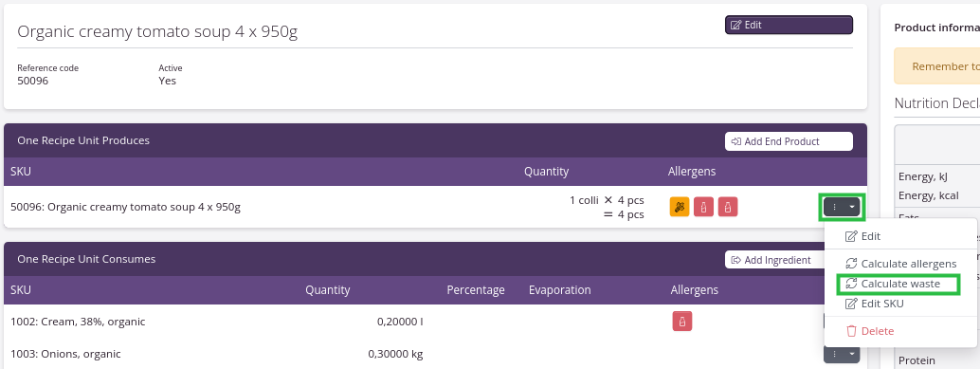Click the reference code value 50096
Viewport: 980px width, 369px height.
point(32,81)
